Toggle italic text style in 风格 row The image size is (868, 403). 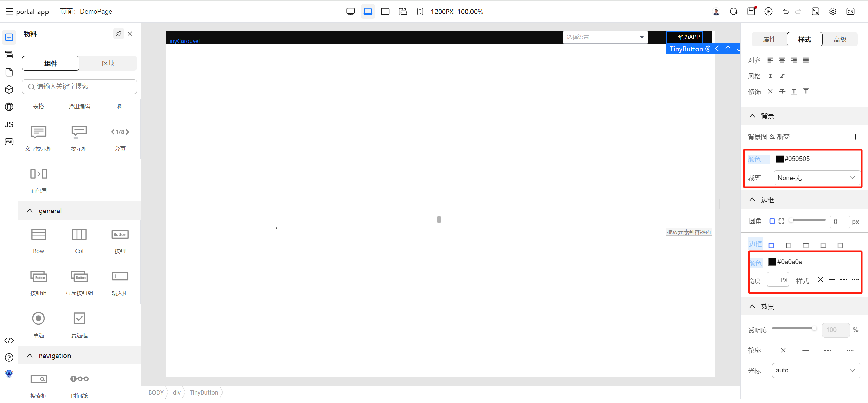pyautogui.click(x=782, y=76)
